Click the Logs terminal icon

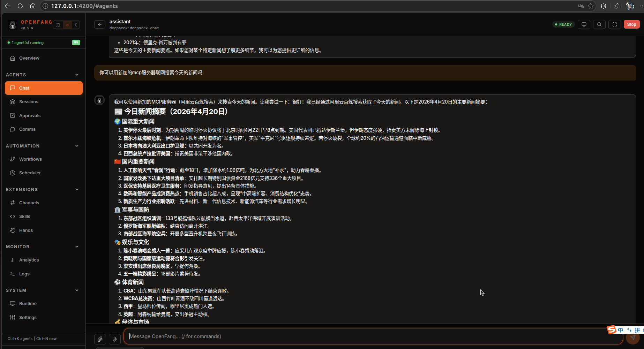13,274
